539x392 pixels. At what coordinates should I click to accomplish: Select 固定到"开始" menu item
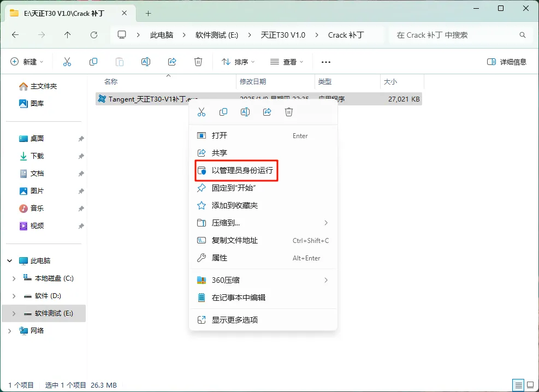(263, 188)
